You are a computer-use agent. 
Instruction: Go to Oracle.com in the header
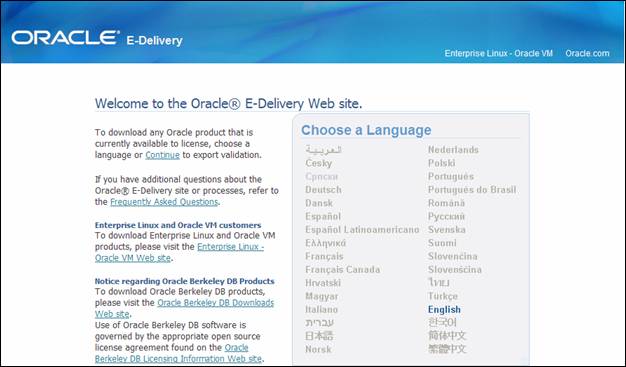click(x=587, y=54)
